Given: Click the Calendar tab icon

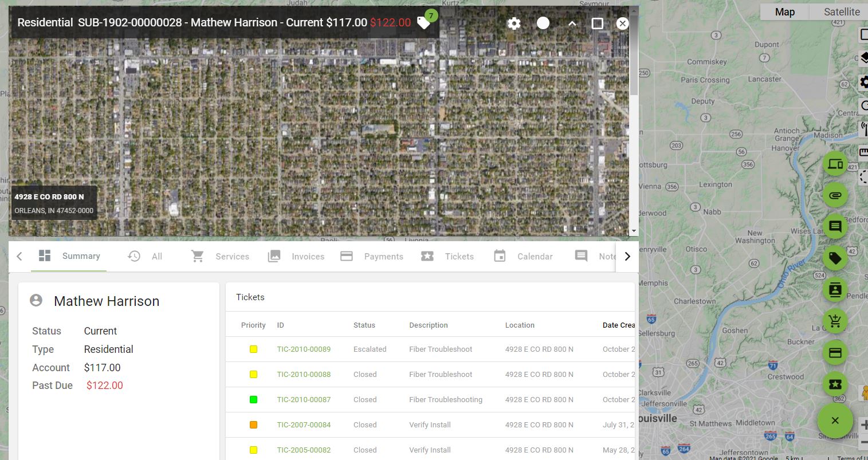Looking at the screenshot, I should point(500,256).
